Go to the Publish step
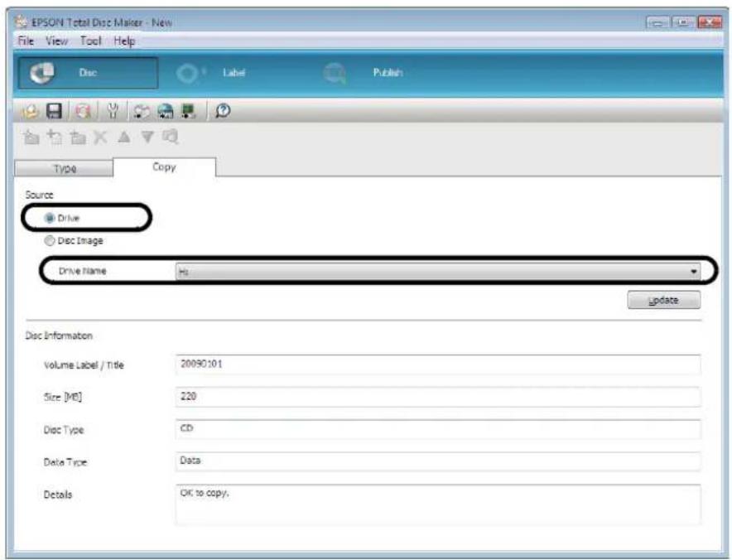732x560 pixels. 388,73
